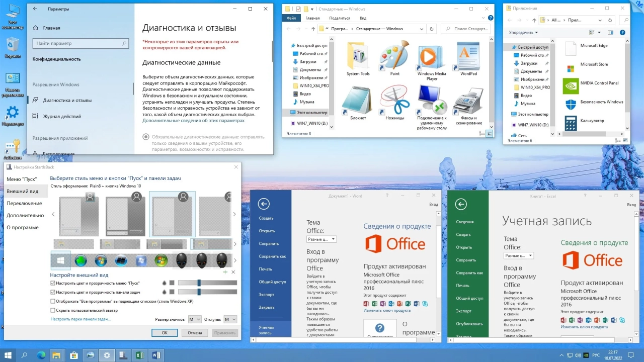Viewport: 644px width, 362px height.
Task: Switch to details view in Стандартные
Action: [482, 134]
